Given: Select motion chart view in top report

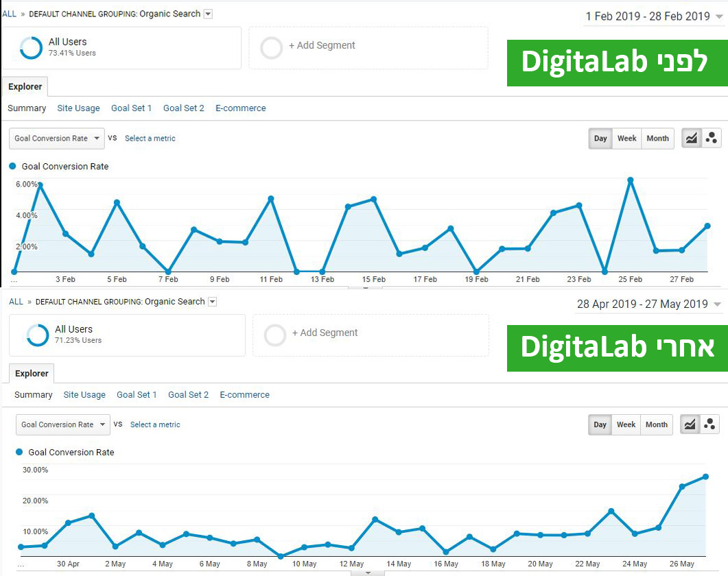Looking at the screenshot, I should (712, 139).
